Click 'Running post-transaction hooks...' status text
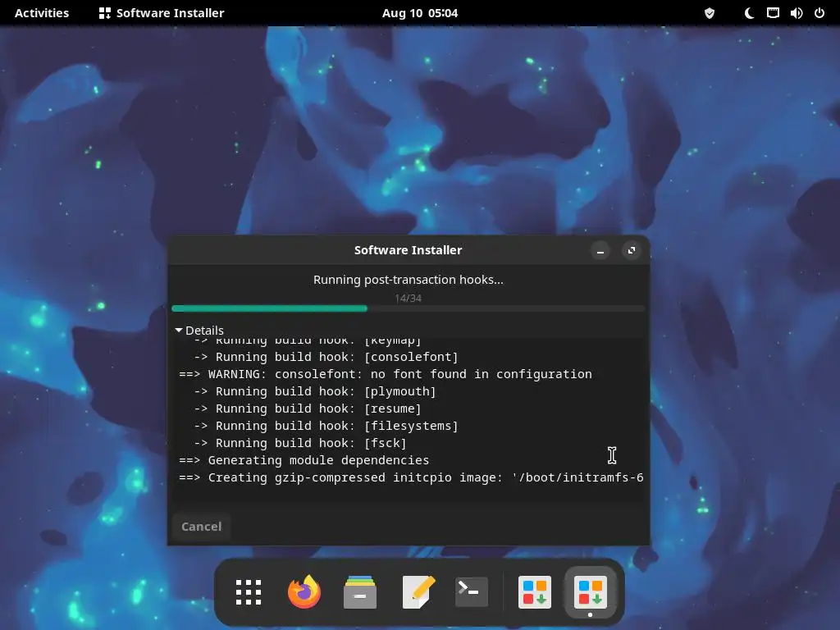The height and width of the screenshot is (630, 840). pos(409,280)
